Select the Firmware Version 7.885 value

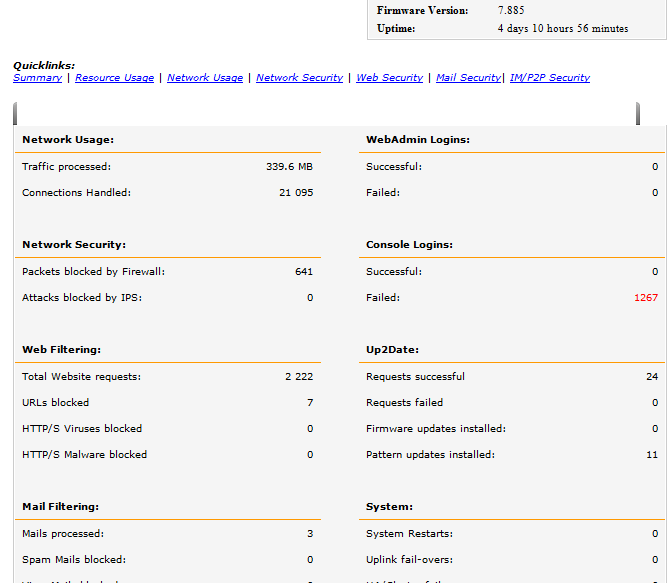coord(512,10)
